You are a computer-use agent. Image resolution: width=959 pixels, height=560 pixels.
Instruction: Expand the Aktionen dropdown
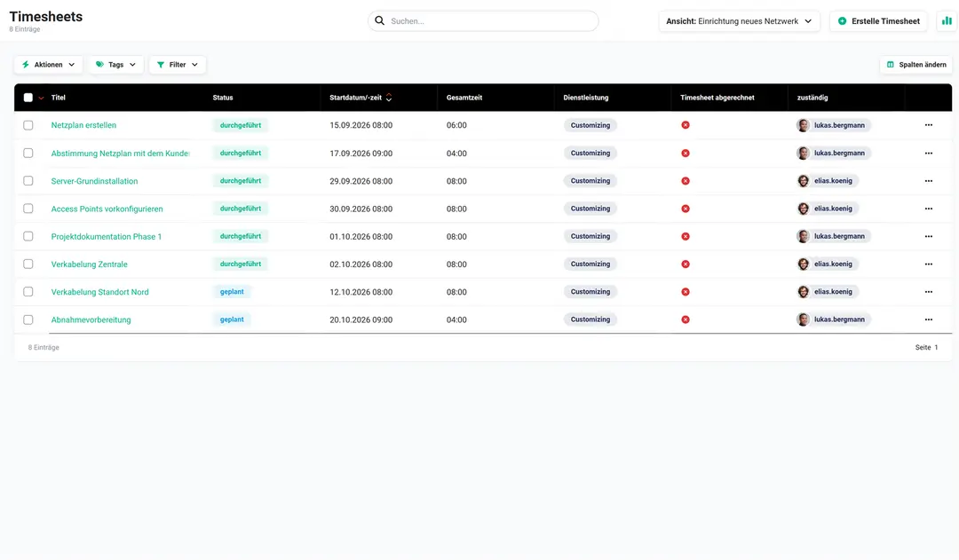point(48,65)
